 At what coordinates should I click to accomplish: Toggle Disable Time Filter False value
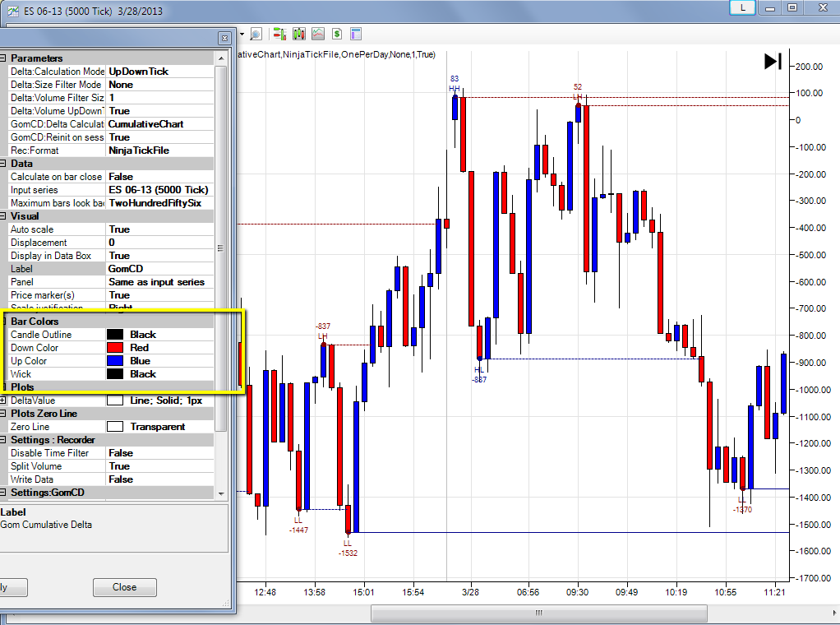(160, 453)
